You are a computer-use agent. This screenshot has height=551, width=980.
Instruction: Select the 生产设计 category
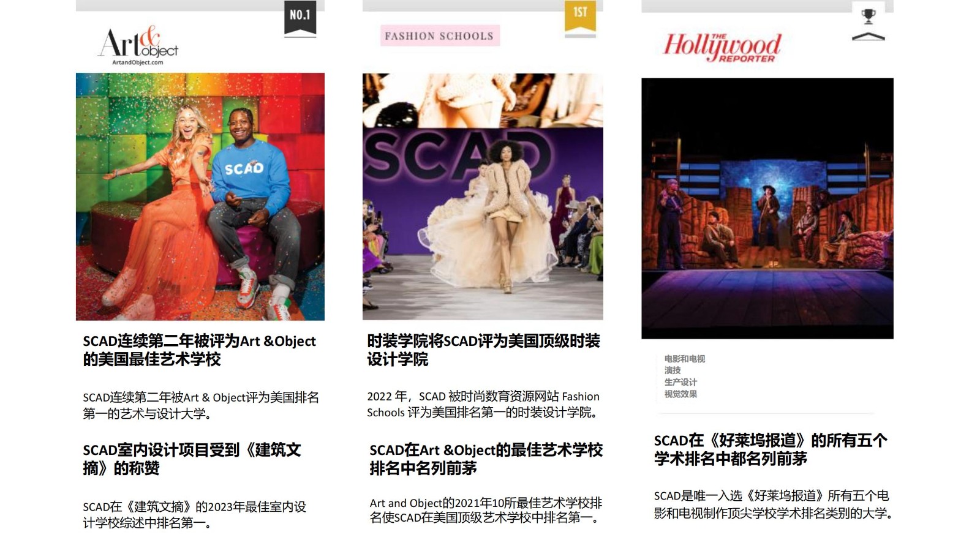pos(680,382)
